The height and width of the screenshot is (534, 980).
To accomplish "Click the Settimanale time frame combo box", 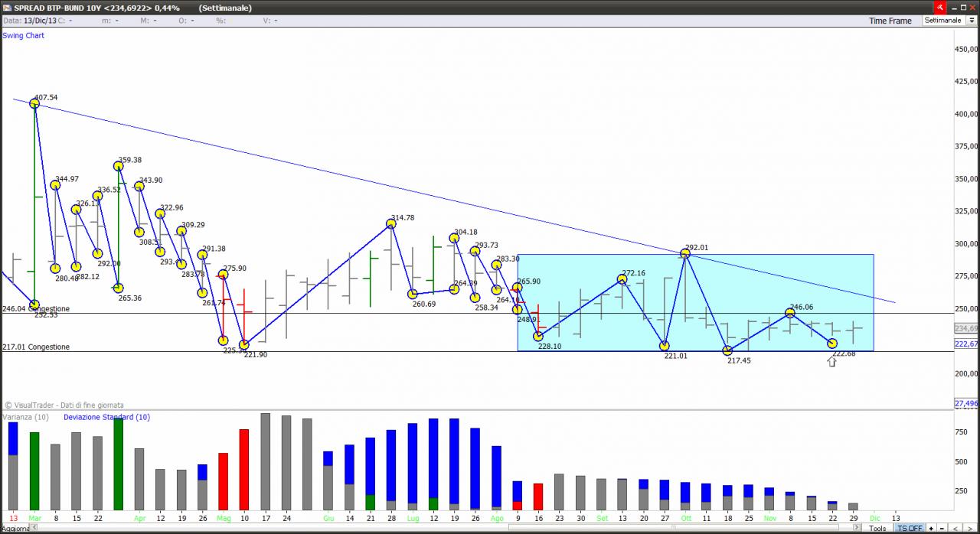I will (x=949, y=21).
